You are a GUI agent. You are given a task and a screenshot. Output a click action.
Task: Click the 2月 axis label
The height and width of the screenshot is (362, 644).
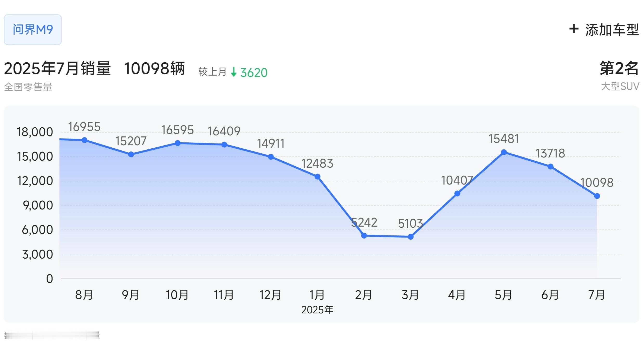point(363,295)
